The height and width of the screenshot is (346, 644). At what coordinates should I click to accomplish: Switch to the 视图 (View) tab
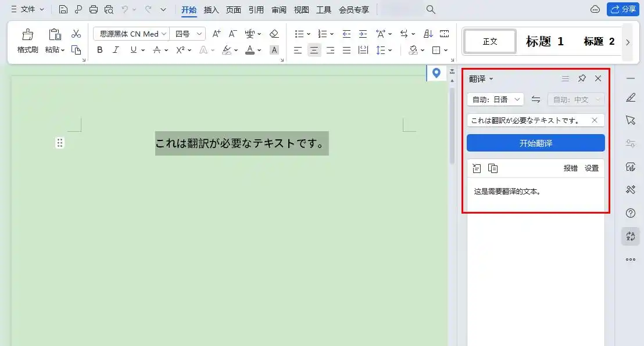(x=301, y=9)
